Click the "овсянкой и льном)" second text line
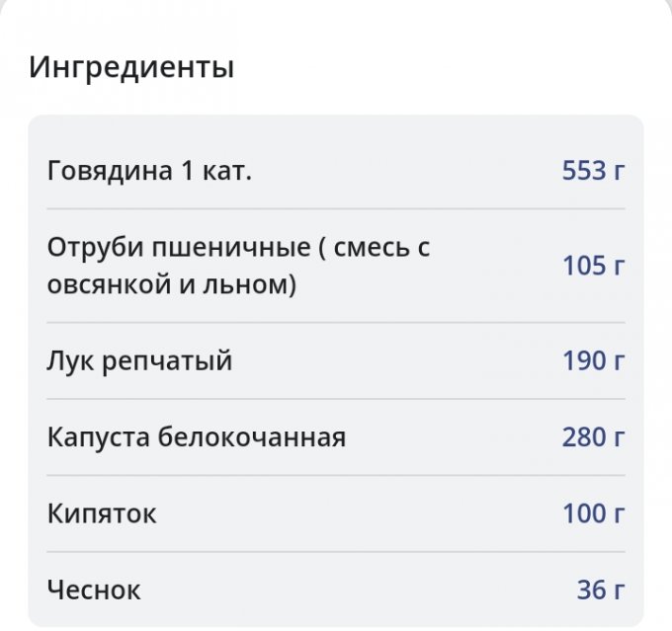This screenshot has height=631, width=672. tap(172, 285)
